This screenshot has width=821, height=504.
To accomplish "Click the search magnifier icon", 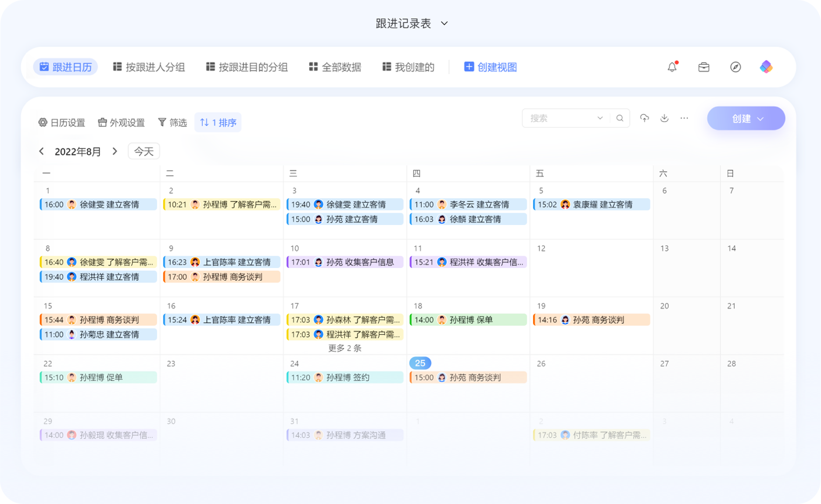I will click(620, 118).
